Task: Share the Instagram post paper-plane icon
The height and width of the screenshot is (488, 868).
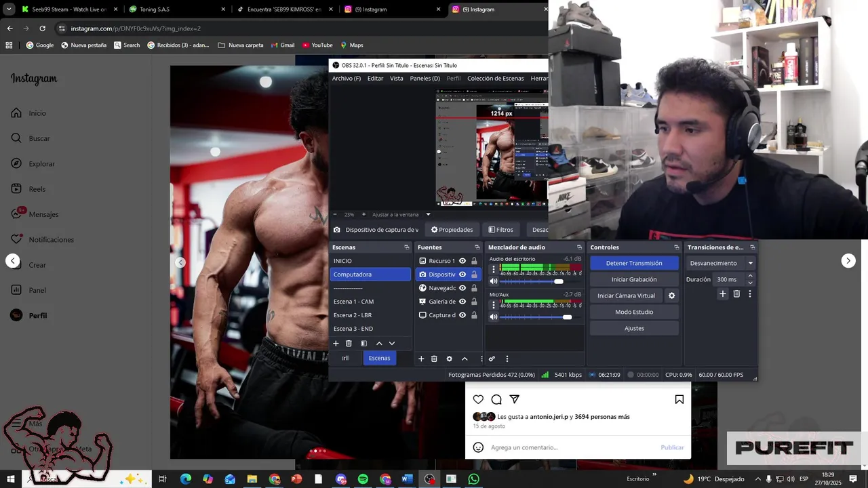Action: 515,399
